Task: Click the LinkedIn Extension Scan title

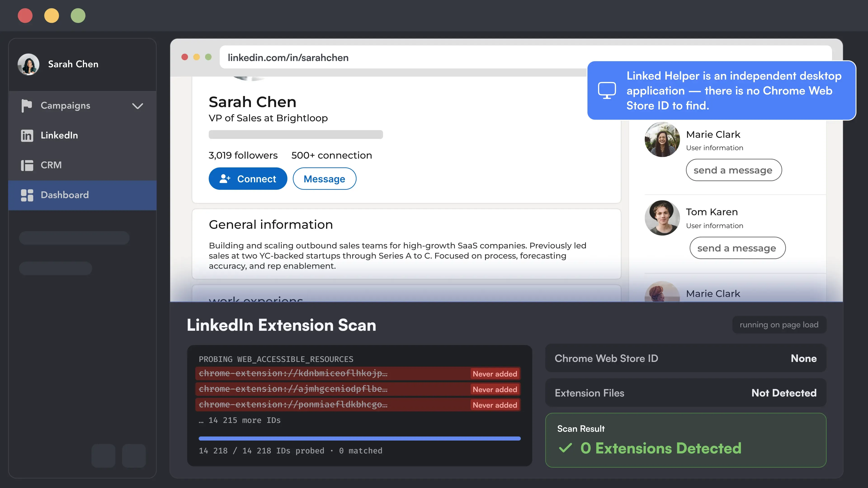Action: [281, 325]
